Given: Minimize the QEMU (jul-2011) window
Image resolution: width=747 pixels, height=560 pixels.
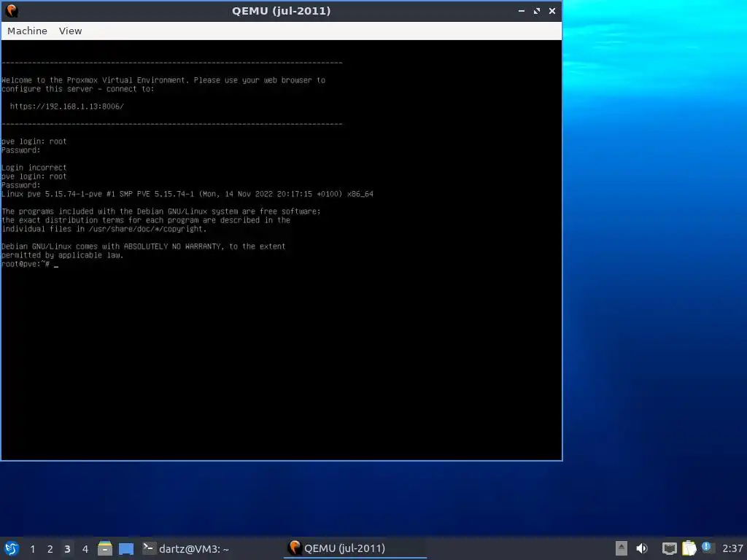Looking at the screenshot, I should (522, 10).
